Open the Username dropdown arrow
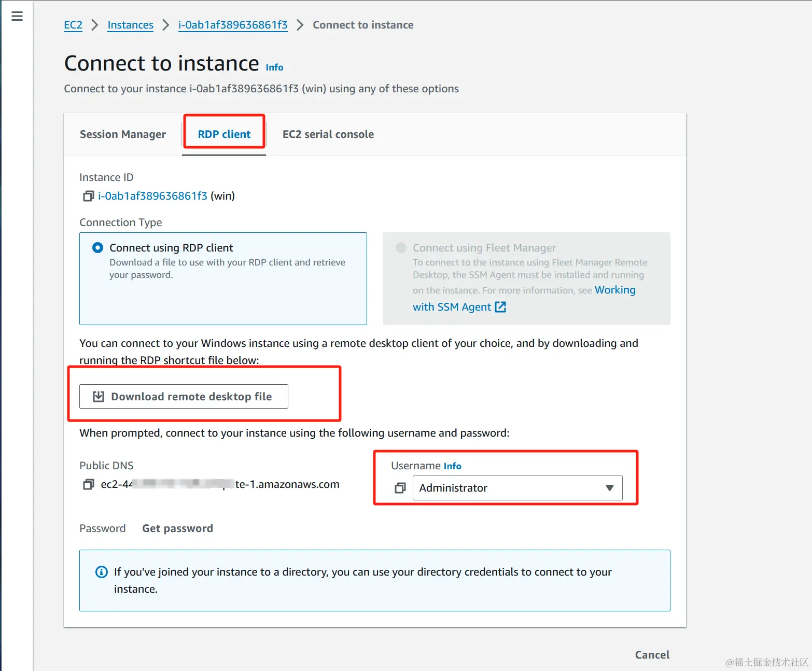Screen dimensions: 812x671 [x=610, y=488]
